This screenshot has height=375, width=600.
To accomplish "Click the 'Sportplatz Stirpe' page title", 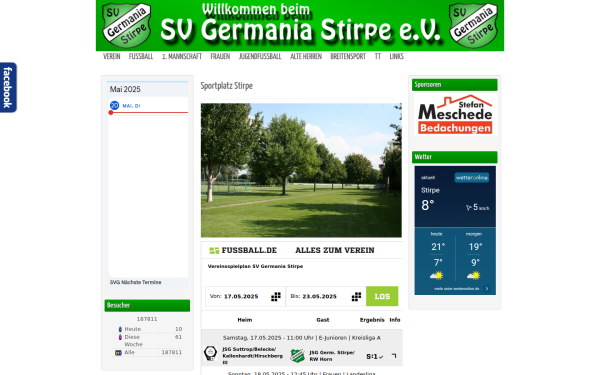I will (x=227, y=86).
